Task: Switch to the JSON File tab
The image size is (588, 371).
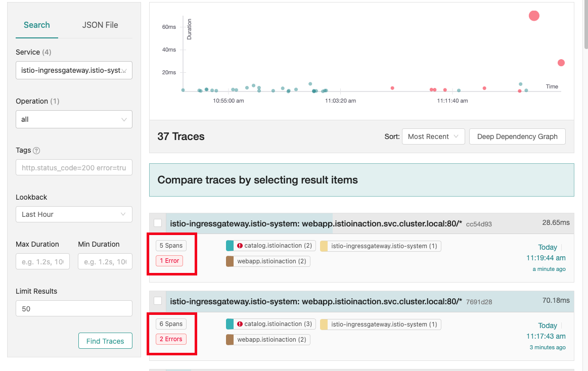Action: (x=100, y=25)
